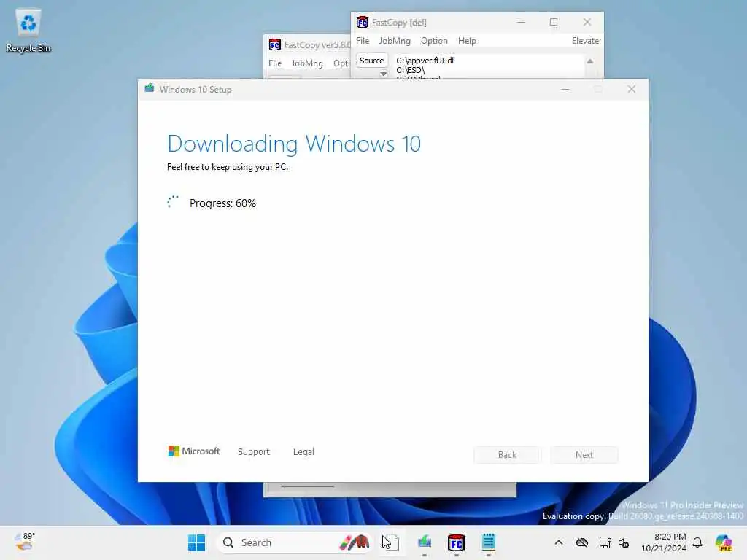Open the Windows 10 Setup taskbar icon
Screen dimensions: 747x560
pos(424,542)
